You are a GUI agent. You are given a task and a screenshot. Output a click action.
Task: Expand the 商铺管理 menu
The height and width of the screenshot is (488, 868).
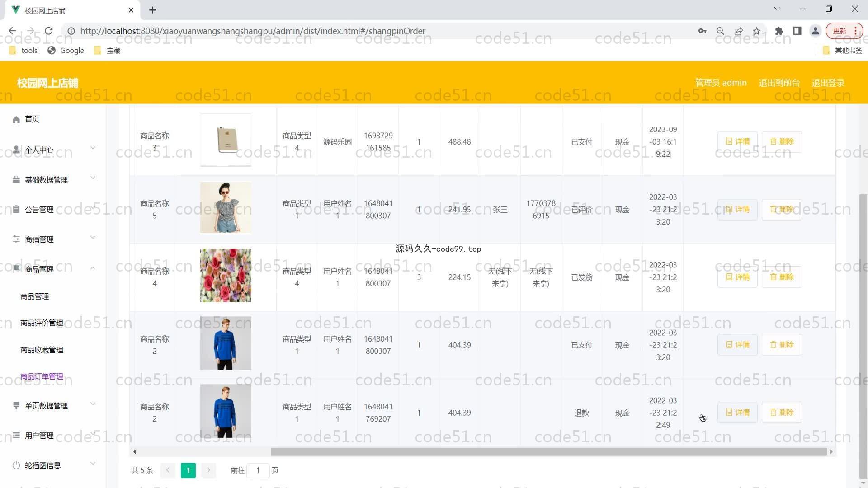point(53,239)
